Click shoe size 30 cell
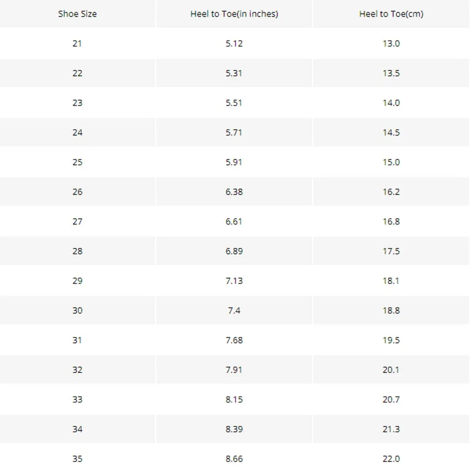Image resolution: width=471 pixels, height=476 pixels. tap(77, 310)
